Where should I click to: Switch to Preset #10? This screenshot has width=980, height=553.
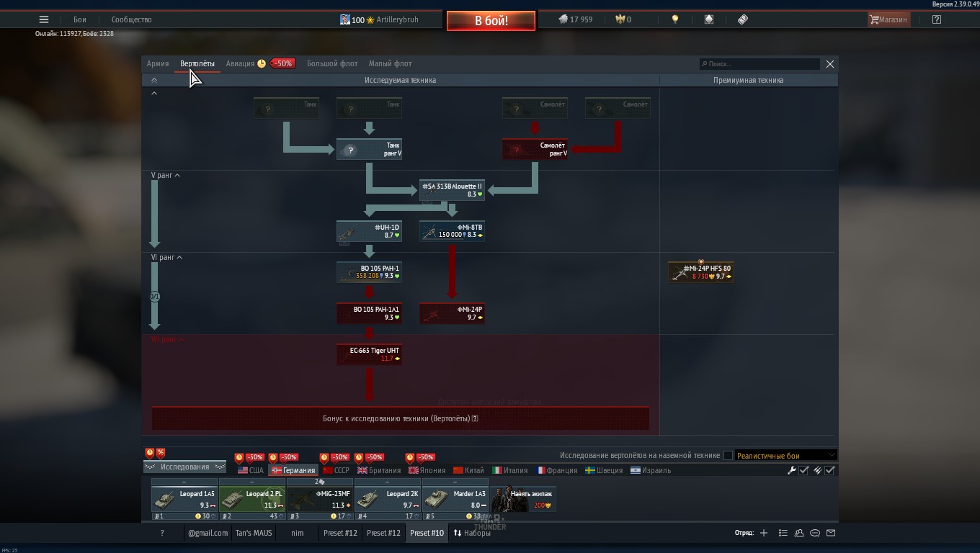tap(427, 533)
